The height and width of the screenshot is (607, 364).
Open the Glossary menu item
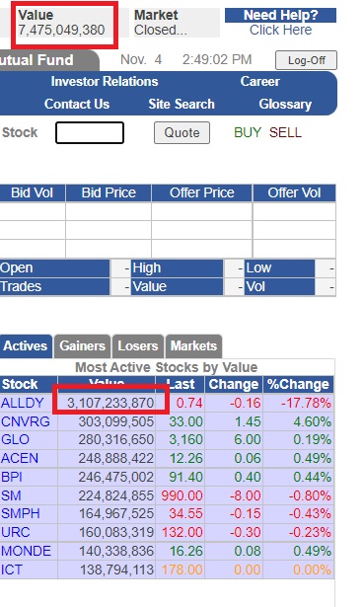pyautogui.click(x=285, y=105)
